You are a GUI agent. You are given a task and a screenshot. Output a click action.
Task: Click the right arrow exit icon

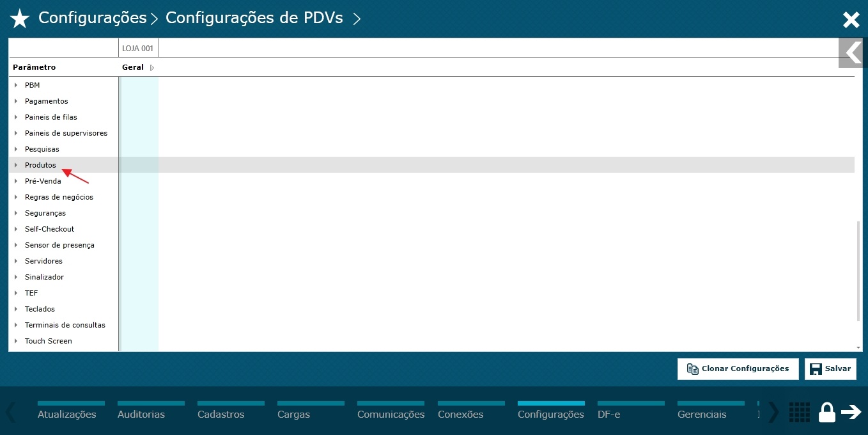pyautogui.click(x=851, y=412)
